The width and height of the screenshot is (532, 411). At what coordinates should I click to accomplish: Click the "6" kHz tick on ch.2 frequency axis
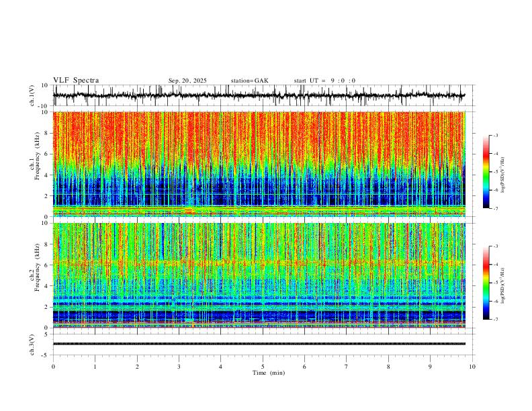click(x=48, y=265)
